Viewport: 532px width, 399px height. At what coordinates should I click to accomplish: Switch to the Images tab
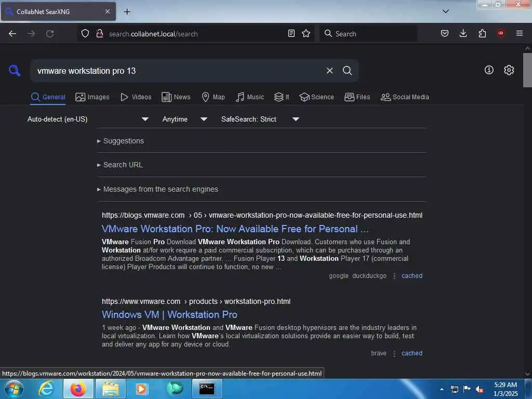pyautogui.click(x=92, y=97)
